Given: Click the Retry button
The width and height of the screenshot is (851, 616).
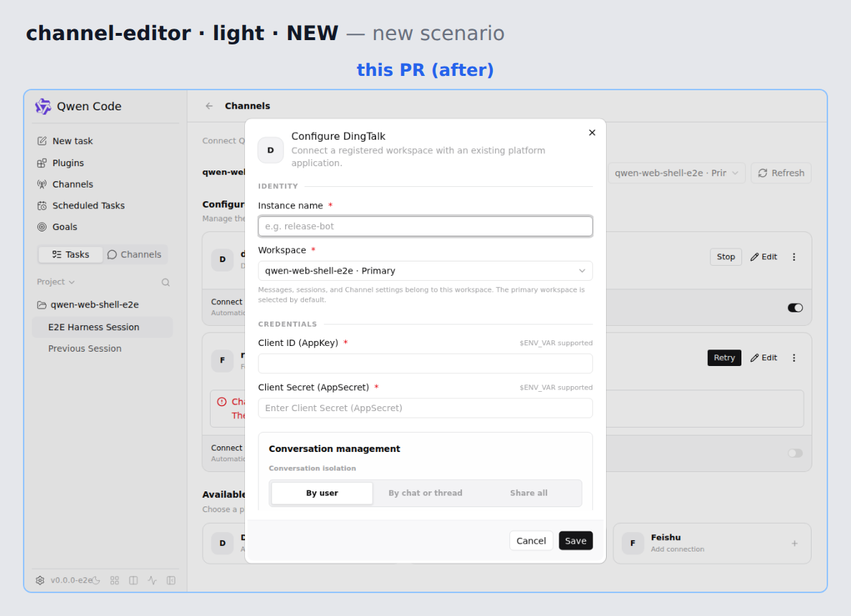Looking at the screenshot, I should pyautogui.click(x=724, y=357).
